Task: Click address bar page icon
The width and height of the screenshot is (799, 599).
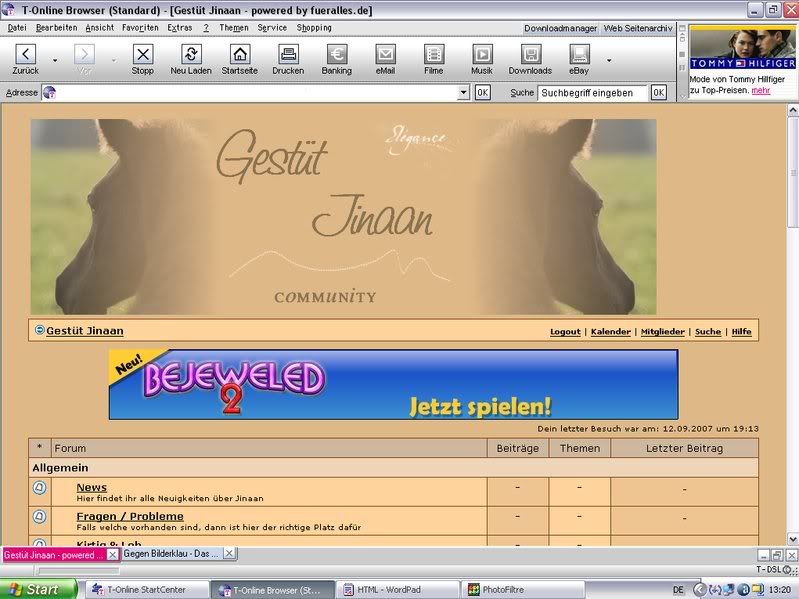Action: tap(49, 93)
